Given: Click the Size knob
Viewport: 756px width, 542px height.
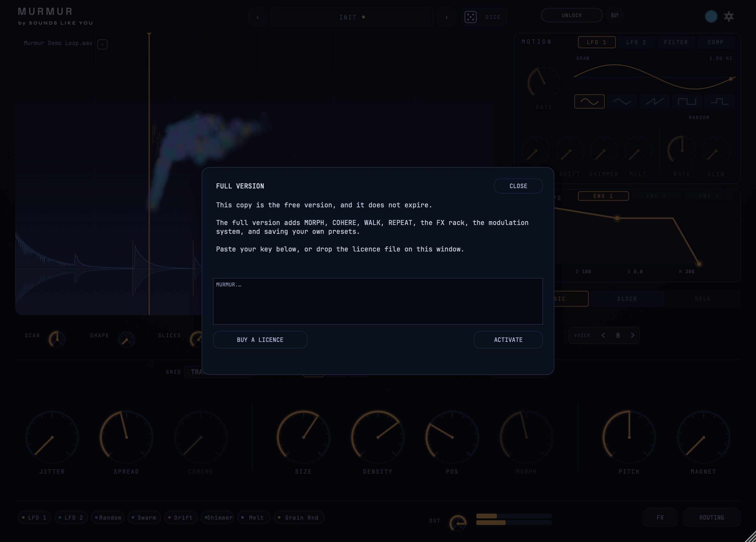Looking at the screenshot, I should coord(303,437).
